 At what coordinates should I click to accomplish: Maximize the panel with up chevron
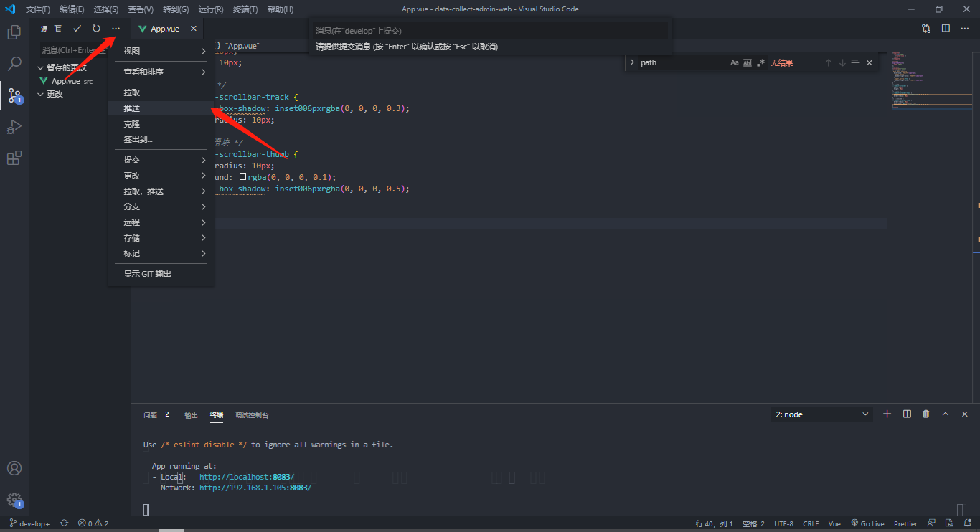tap(946, 414)
